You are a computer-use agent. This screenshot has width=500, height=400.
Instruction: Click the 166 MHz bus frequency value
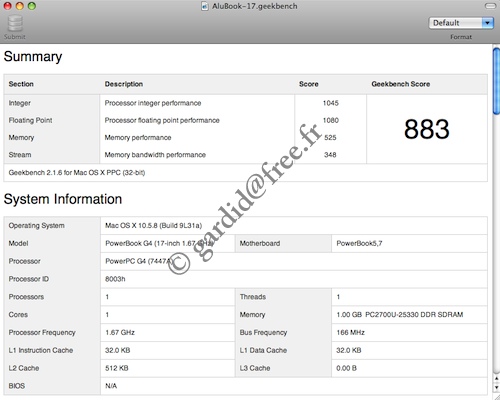tap(351, 332)
